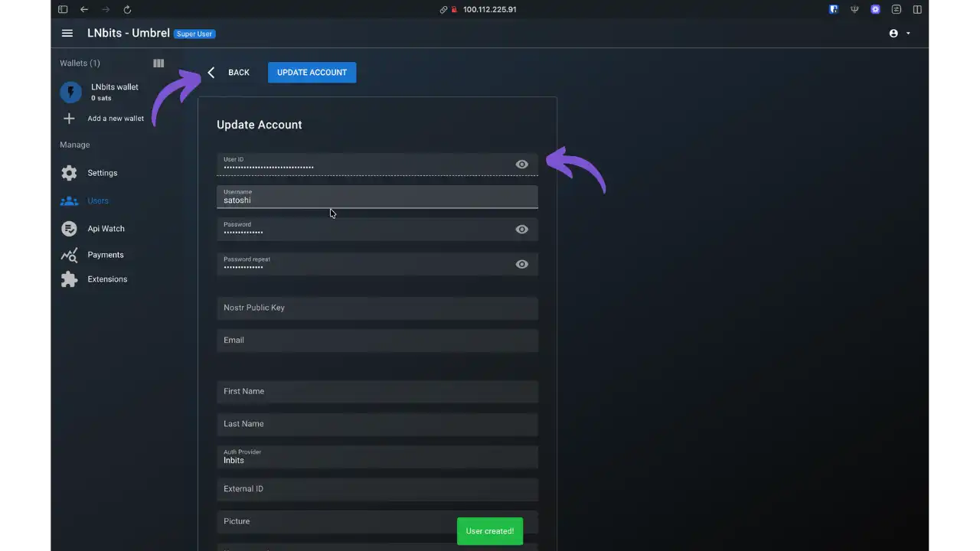The height and width of the screenshot is (551, 980).
Task: Show the Password repeat field contents
Action: (x=521, y=264)
